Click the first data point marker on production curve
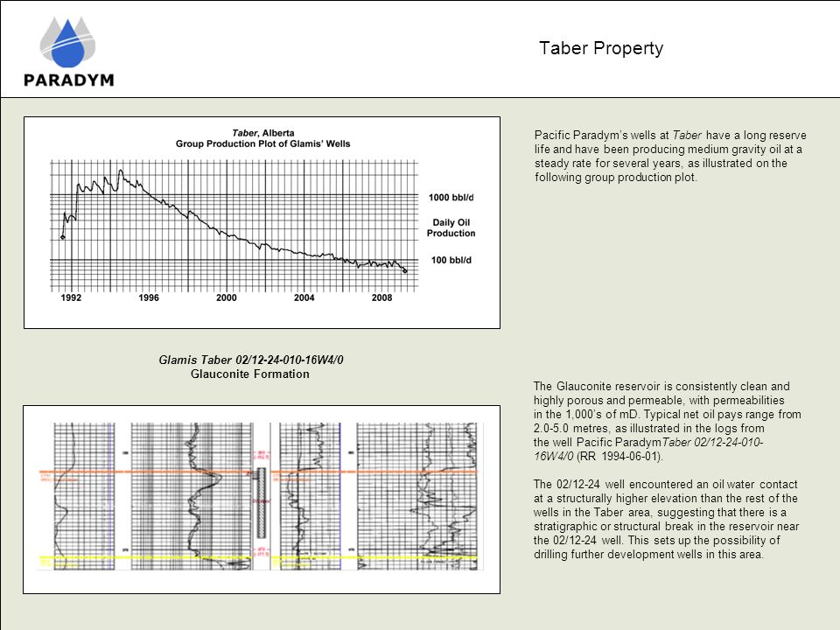 63,237
